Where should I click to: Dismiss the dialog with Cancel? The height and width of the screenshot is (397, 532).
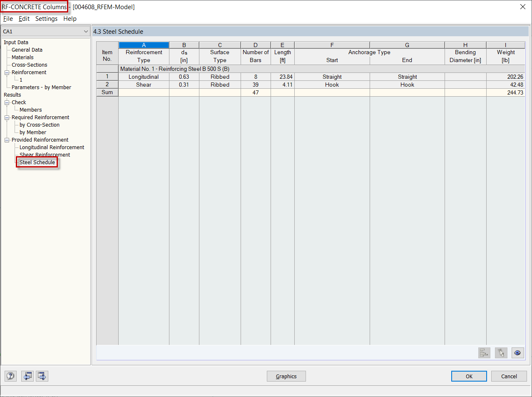pyautogui.click(x=509, y=376)
